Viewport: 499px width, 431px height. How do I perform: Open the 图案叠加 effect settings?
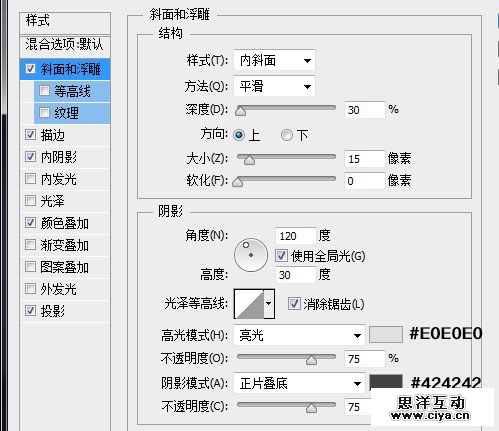[x=65, y=267]
